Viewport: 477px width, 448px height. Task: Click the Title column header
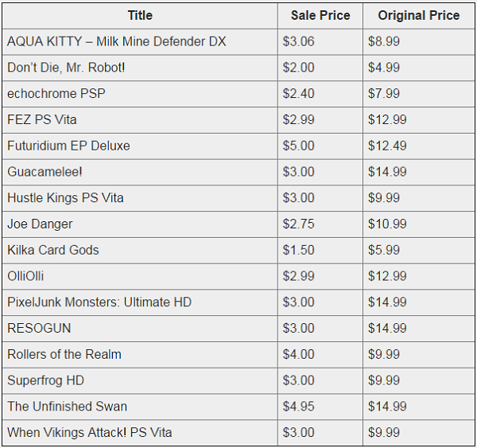140,16
